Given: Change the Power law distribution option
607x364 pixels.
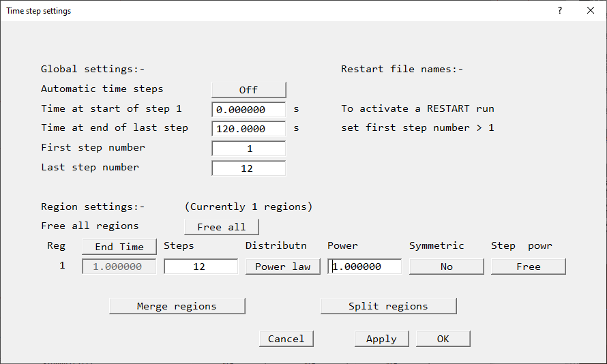Looking at the screenshot, I should pyautogui.click(x=282, y=267).
